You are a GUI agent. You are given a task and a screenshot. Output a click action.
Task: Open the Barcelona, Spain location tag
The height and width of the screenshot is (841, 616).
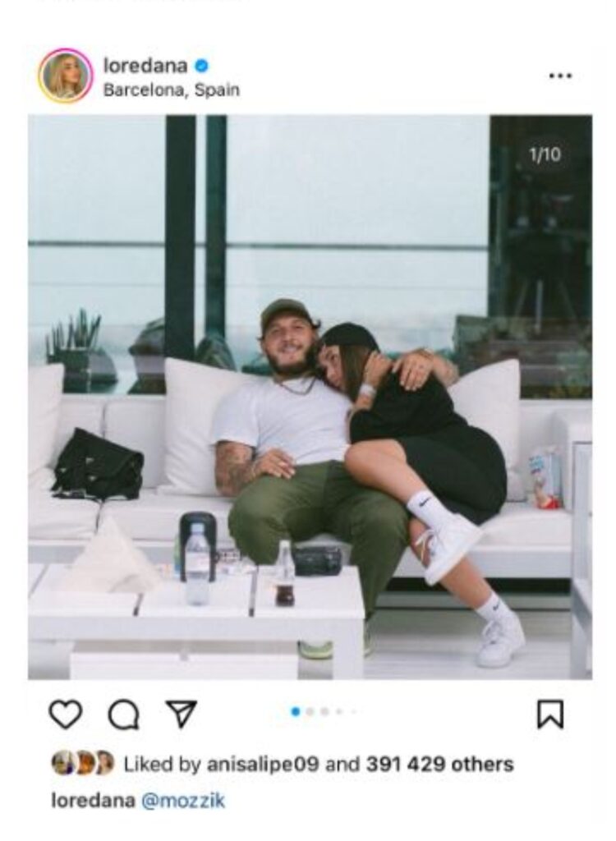click(171, 90)
